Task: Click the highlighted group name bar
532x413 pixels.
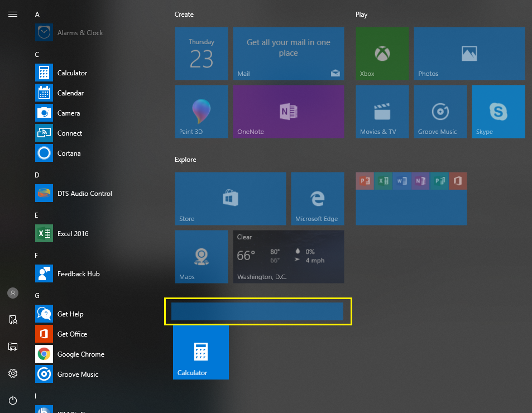Action: (257, 311)
